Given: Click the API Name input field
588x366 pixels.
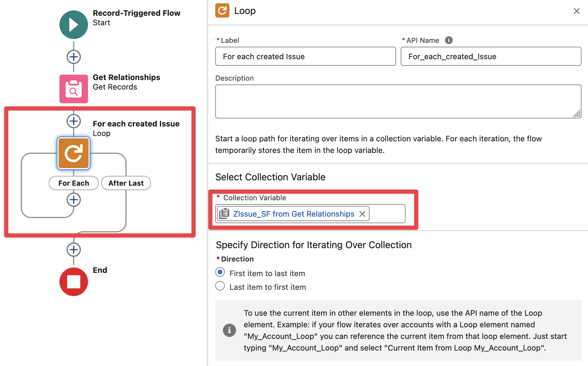Looking at the screenshot, I should (490, 56).
